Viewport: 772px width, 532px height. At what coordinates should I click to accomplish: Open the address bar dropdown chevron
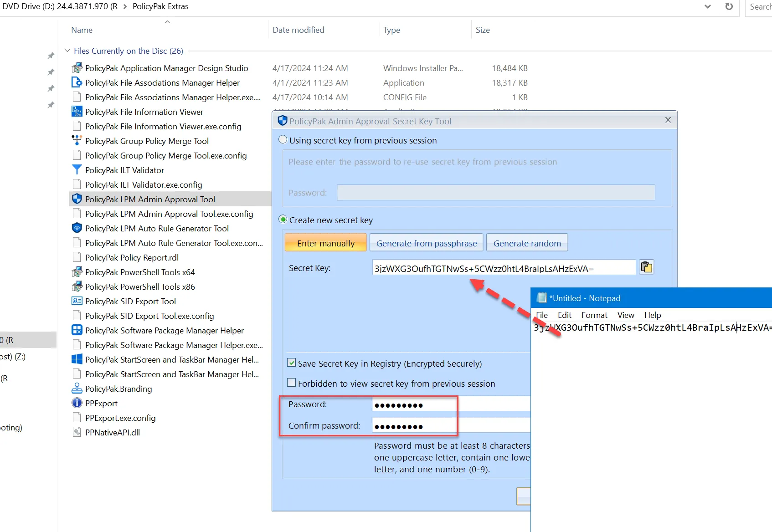point(707,6)
